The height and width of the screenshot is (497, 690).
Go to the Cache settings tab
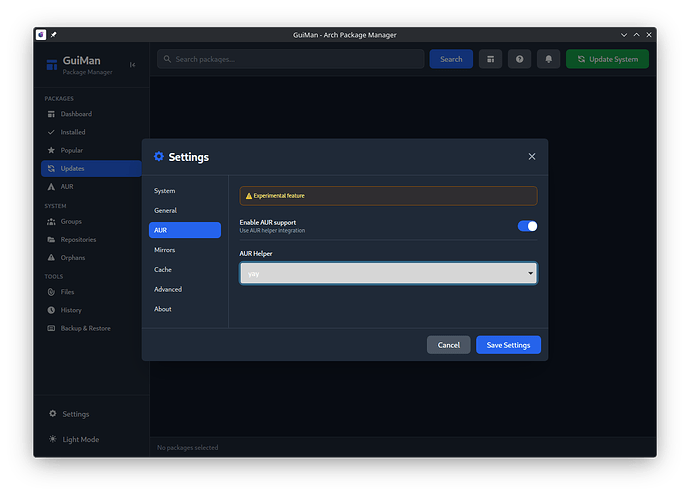[x=163, y=269]
